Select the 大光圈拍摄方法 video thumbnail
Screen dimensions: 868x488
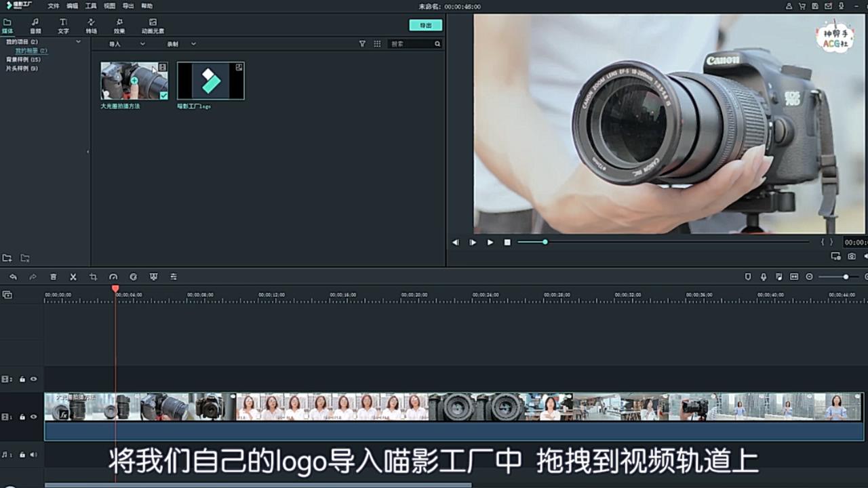click(x=134, y=81)
